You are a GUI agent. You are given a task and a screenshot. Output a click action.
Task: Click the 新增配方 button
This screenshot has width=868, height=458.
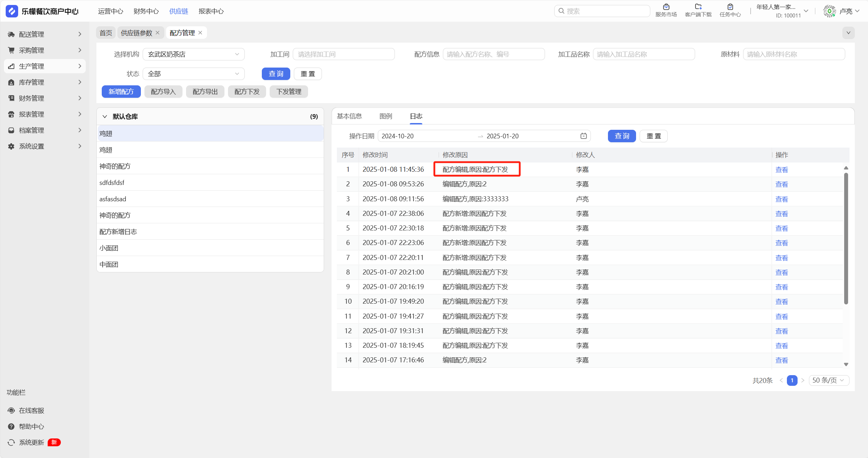pos(121,91)
